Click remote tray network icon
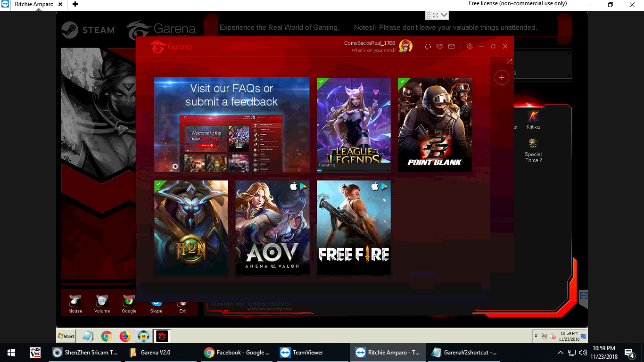This screenshot has height=362, width=644. click(544, 337)
